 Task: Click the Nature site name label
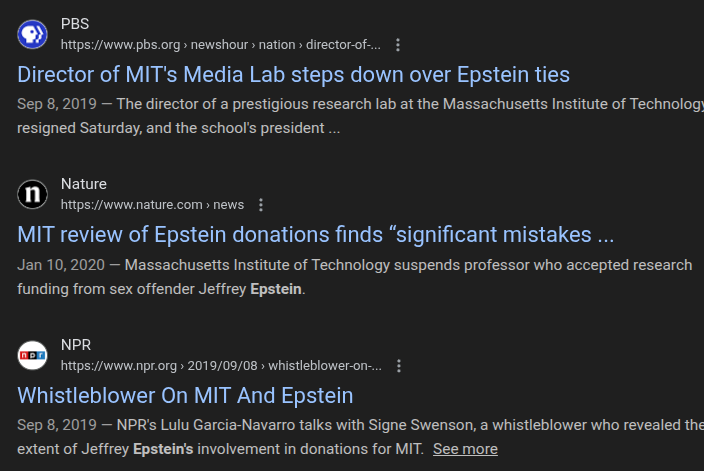tap(84, 184)
